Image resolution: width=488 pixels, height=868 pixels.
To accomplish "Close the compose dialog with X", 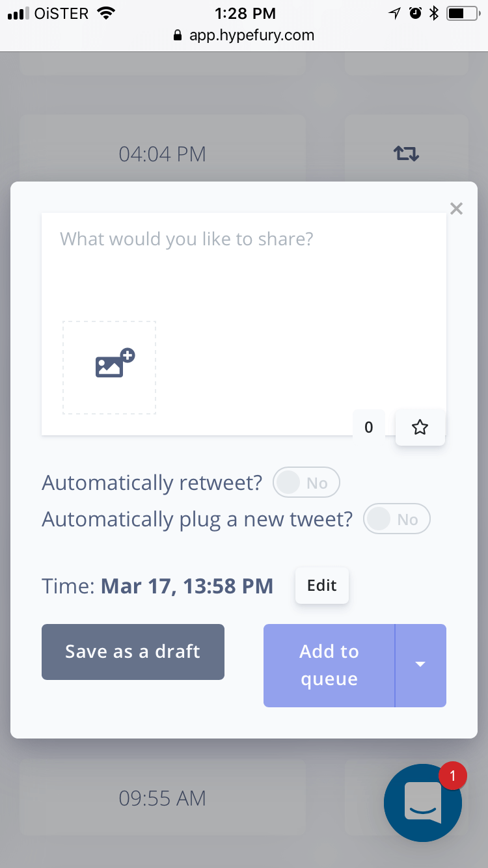I will point(456,209).
